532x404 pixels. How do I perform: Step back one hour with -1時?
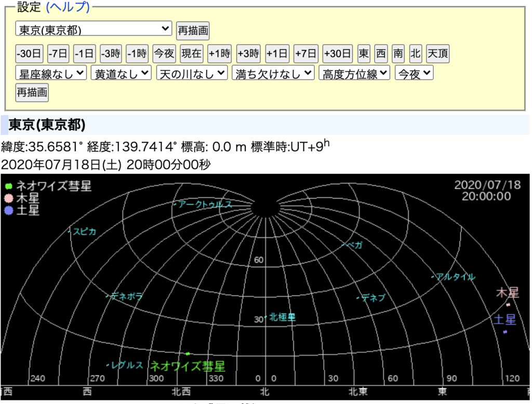(137, 53)
